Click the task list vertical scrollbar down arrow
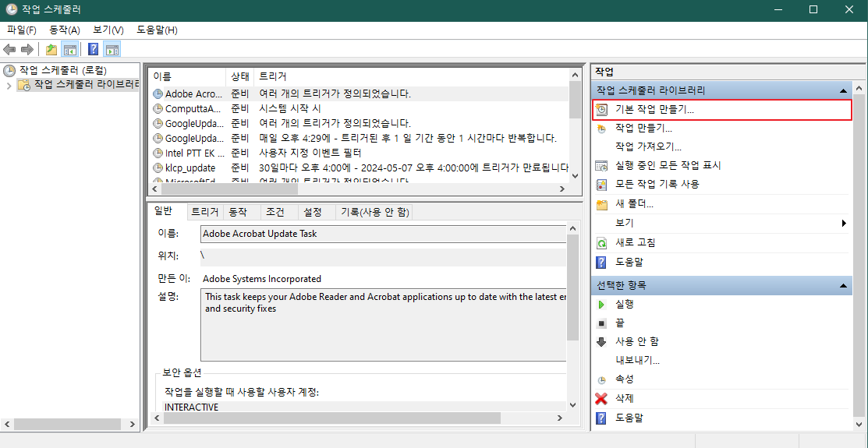This screenshot has width=868, height=448. (x=575, y=175)
